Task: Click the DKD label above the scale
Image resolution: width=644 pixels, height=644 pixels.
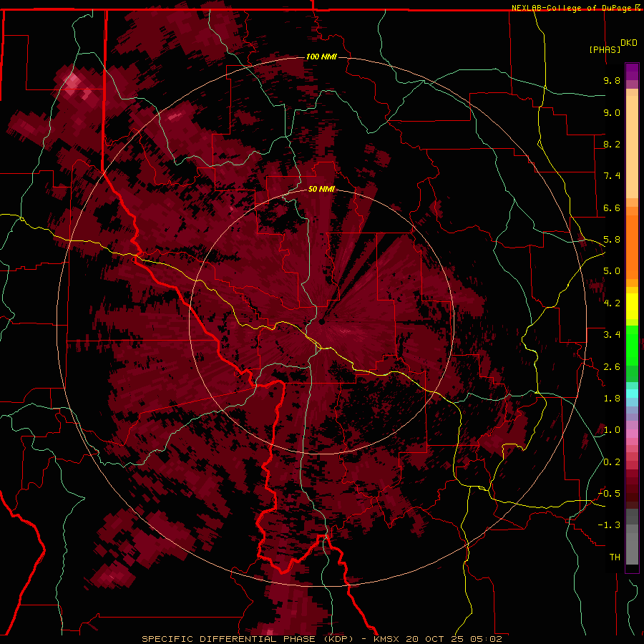Action: [629, 42]
